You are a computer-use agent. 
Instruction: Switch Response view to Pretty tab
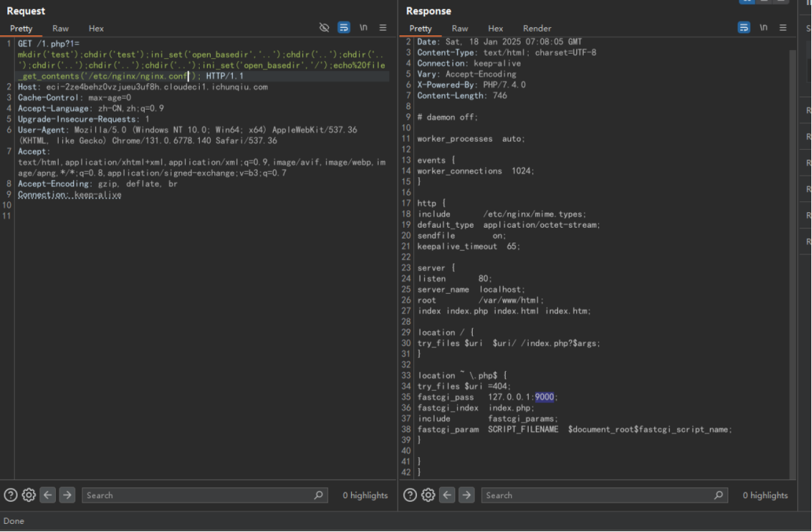[x=421, y=29]
